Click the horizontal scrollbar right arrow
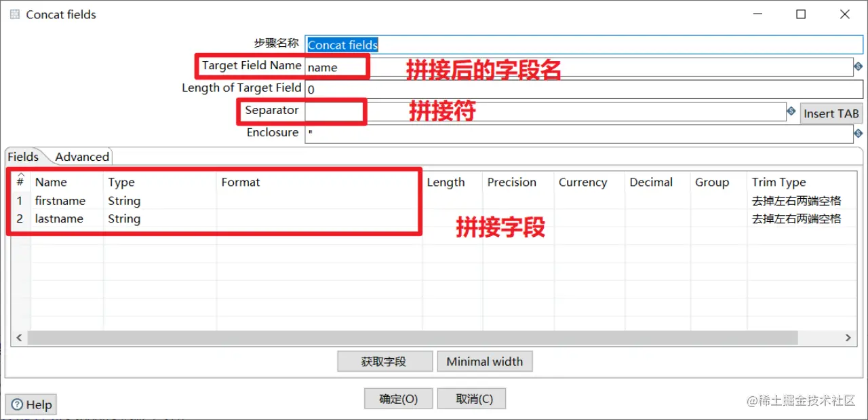Viewport: 868px width, 420px height. click(x=848, y=337)
